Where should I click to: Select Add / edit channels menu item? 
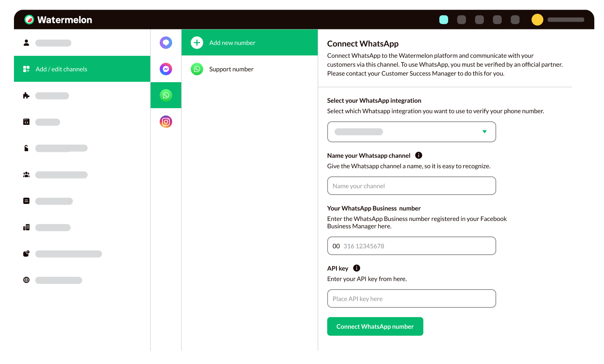pyautogui.click(x=82, y=69)
